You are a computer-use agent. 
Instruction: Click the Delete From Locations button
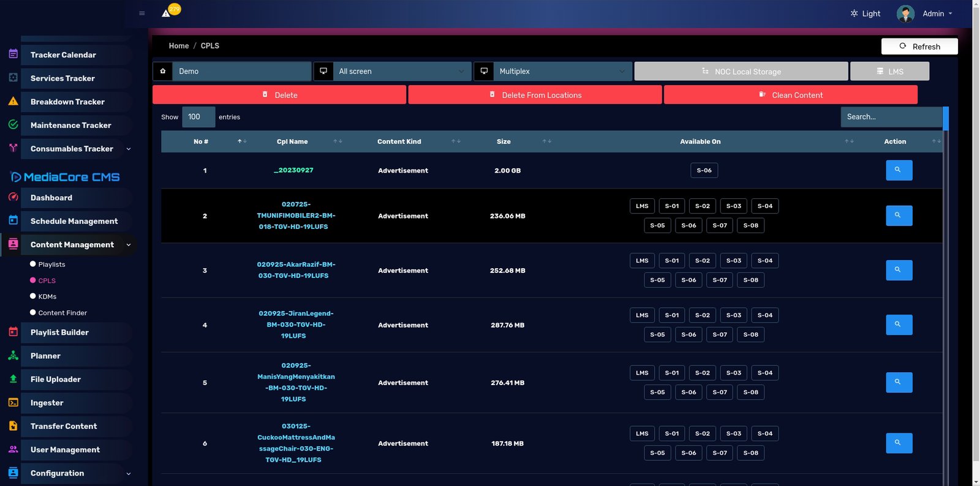535,95
